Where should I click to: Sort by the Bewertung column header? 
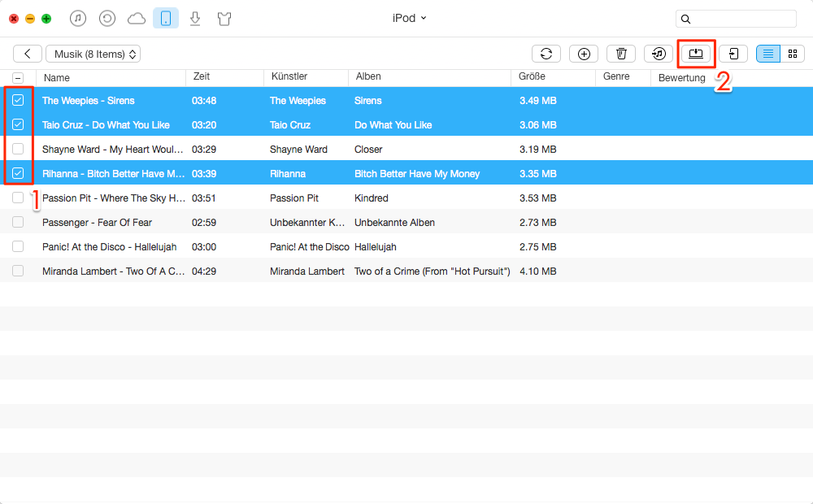(682, 78)
